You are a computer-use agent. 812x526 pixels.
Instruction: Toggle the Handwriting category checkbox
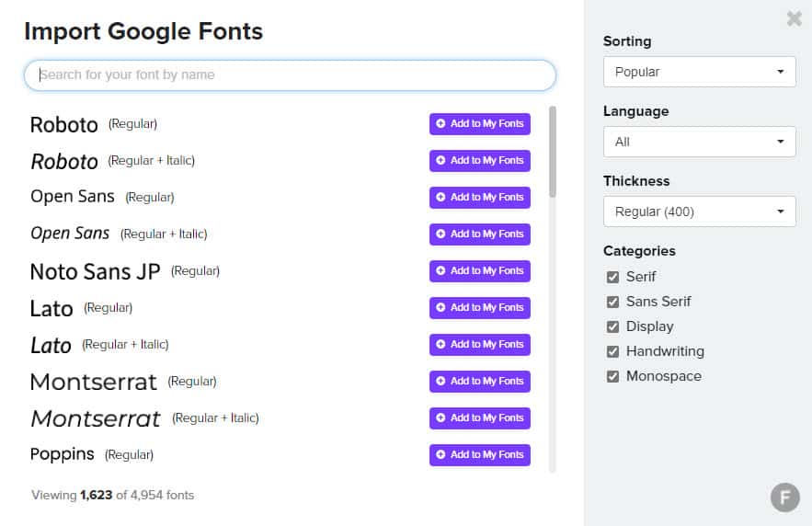click(x=612, y=351)
